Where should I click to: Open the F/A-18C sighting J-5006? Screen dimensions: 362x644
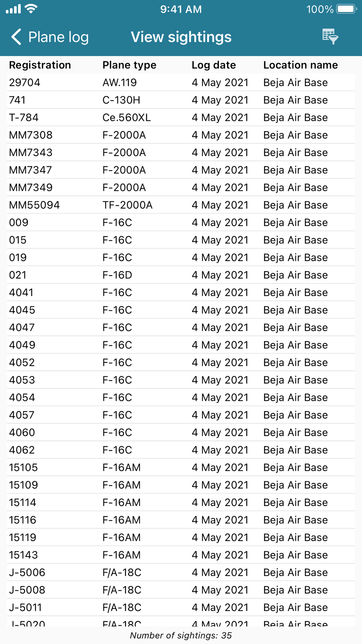(181, 573)
